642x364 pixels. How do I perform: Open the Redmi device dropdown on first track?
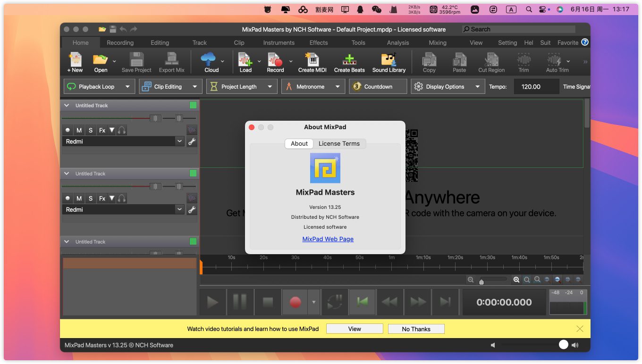point(179,141)
